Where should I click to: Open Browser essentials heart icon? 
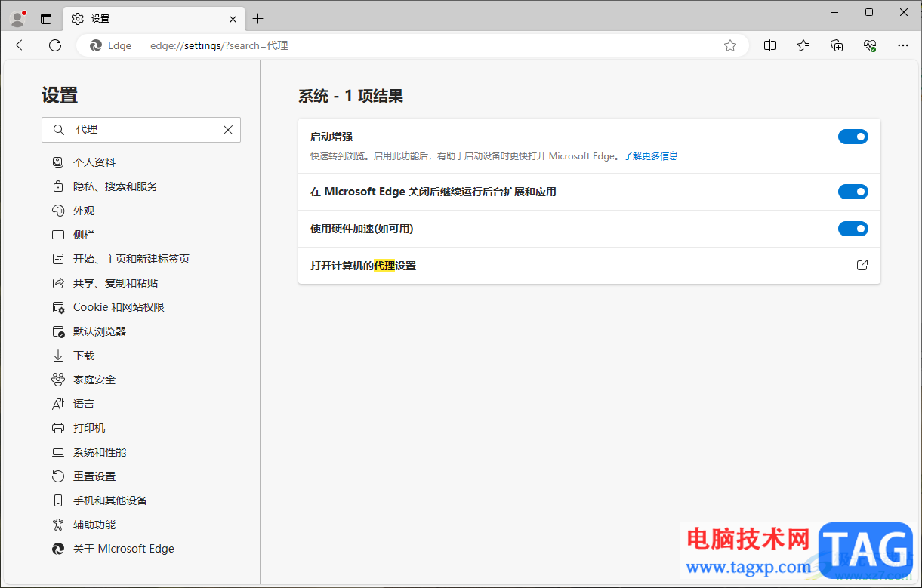point(870,45)
